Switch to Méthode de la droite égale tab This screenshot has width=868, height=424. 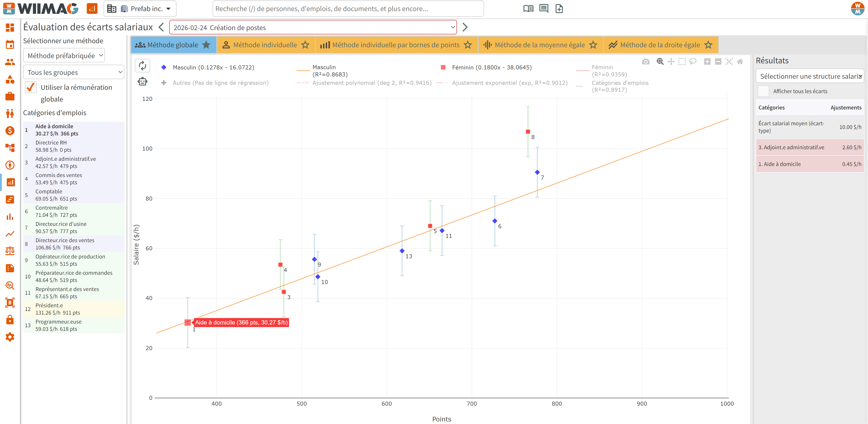tap(661, 45)
